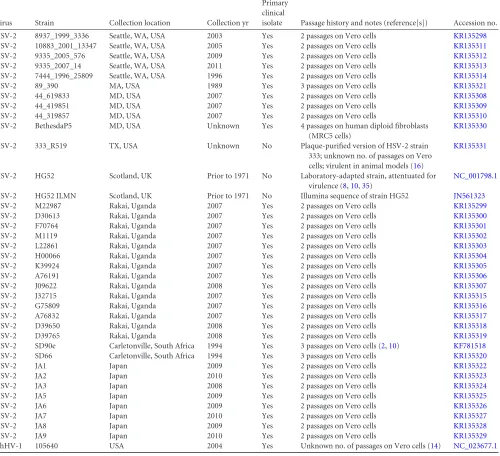The height and width of the screenshot is (456, 500).
Task: Open accession link KR135318
Action: 470,326
